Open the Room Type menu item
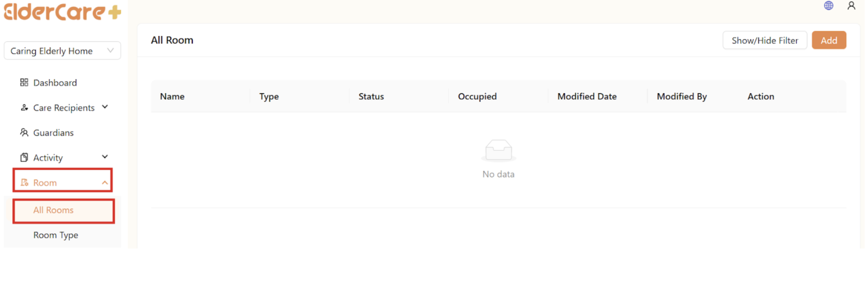The image size is (868, 289). coord(56,235)
